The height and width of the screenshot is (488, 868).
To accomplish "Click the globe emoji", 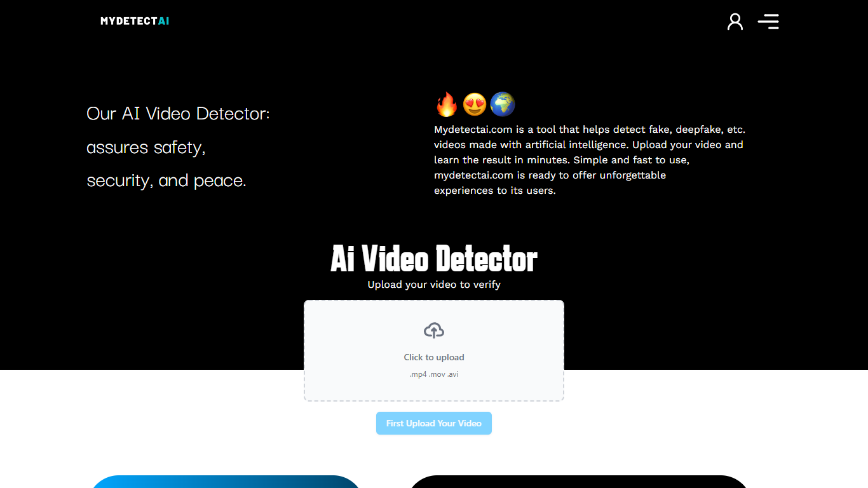I will [x=503, y=104].
